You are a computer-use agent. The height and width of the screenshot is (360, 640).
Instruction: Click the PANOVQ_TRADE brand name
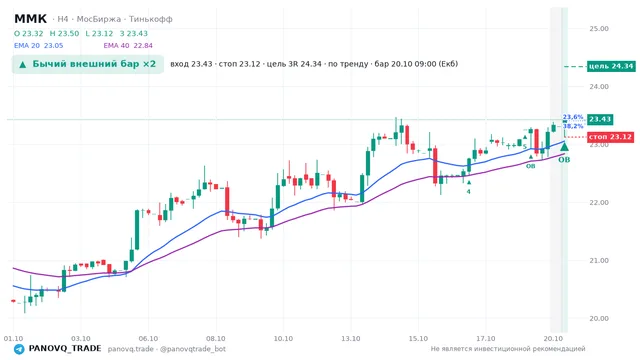(65, 349)
